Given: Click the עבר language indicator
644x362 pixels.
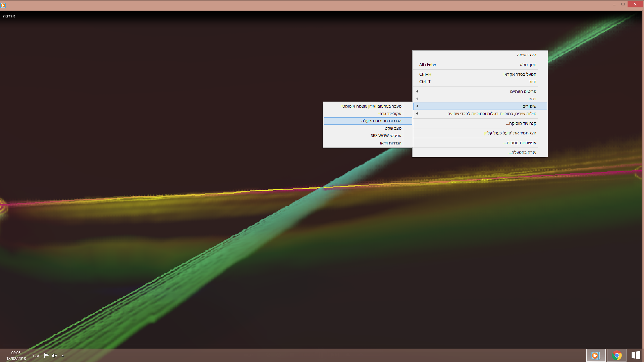Looking at the screenshot, I should [x=35, y=356].
